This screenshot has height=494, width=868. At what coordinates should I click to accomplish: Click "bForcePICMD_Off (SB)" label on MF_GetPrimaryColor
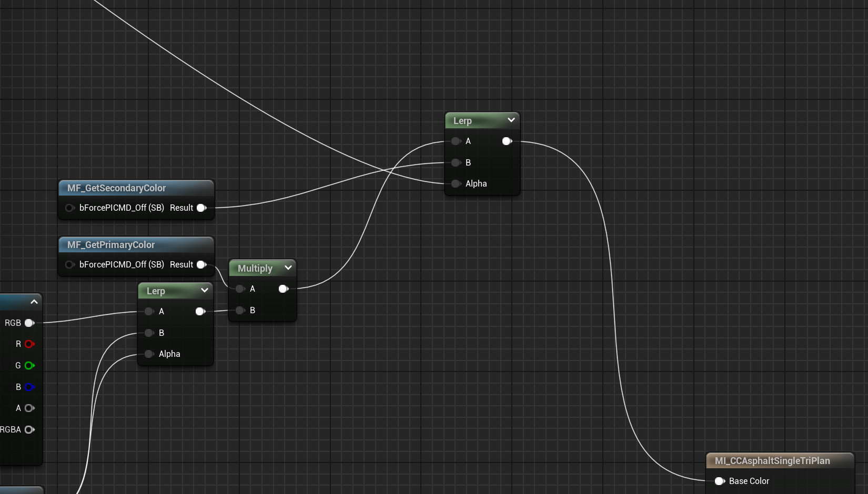tap(122, 265)
